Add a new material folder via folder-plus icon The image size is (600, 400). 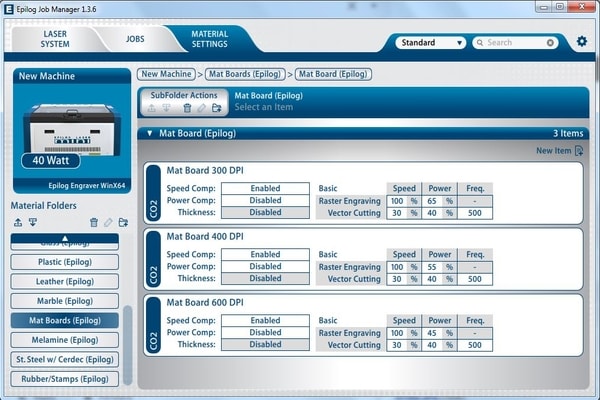pyautogui.click(x=123, y=222)
